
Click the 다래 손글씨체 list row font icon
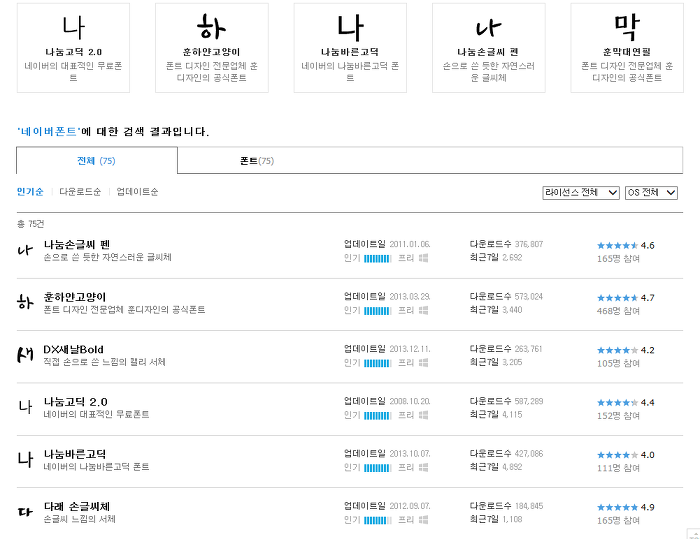25,512
